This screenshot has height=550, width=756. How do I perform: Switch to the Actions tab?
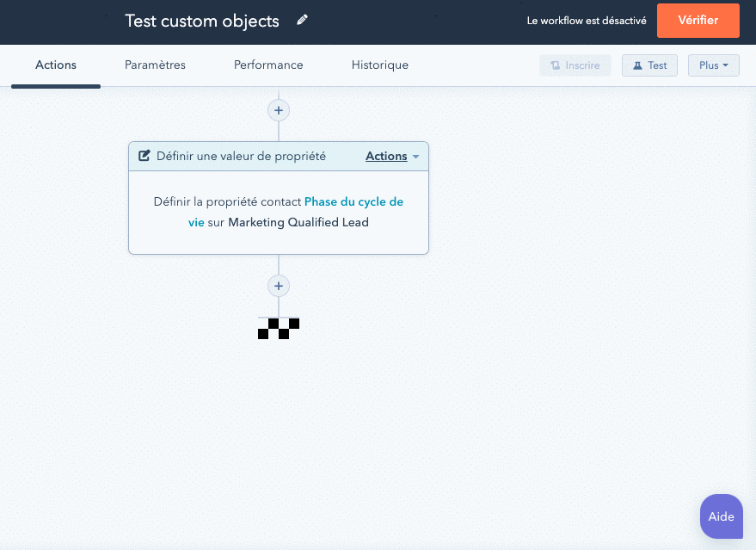pos(56,65)
